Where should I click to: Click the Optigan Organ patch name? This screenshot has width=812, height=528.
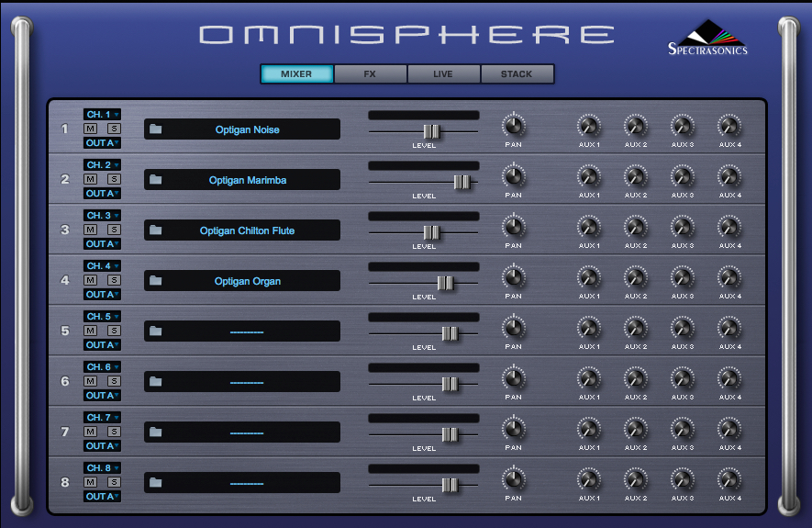(248, 281)
